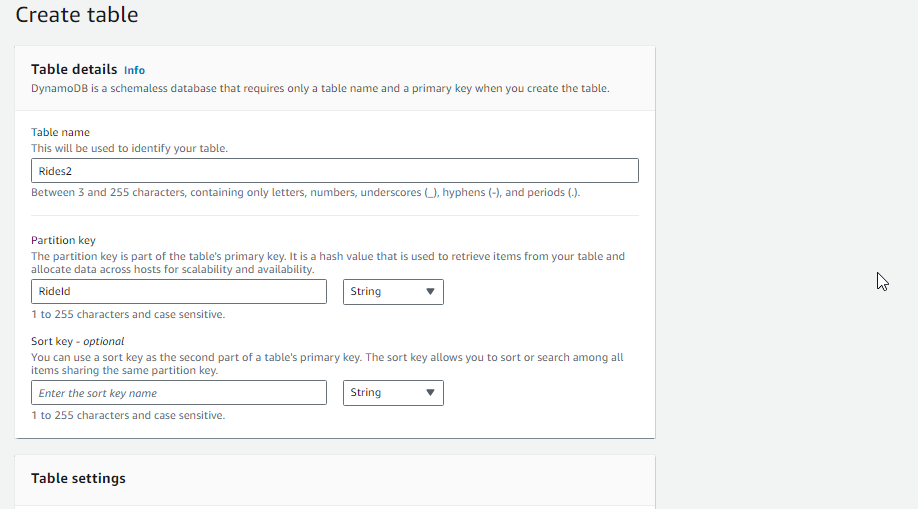918x509 pixels.
Task: Click the partition key hash value description
Action: click(328, 263)
